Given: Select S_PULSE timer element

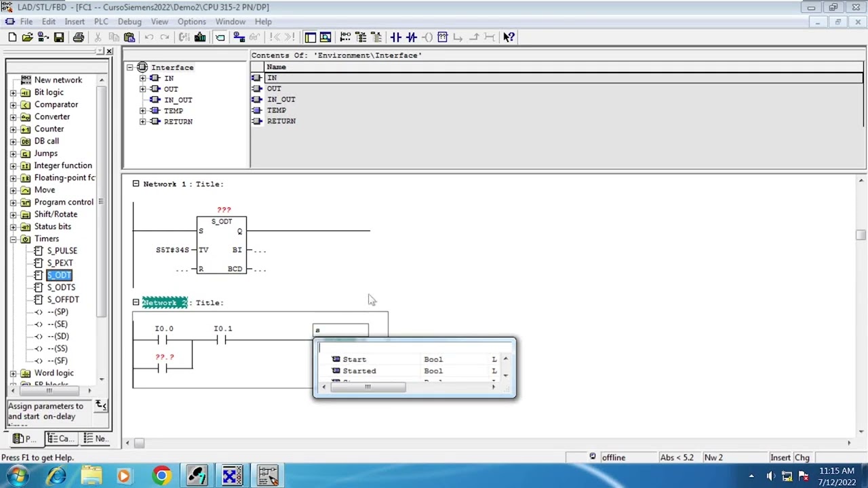Looking at the screenshot, I should [x=62, y=251].
